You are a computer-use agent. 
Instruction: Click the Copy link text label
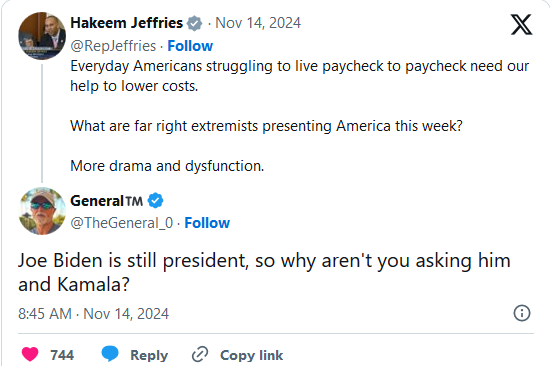pos(251,355)
